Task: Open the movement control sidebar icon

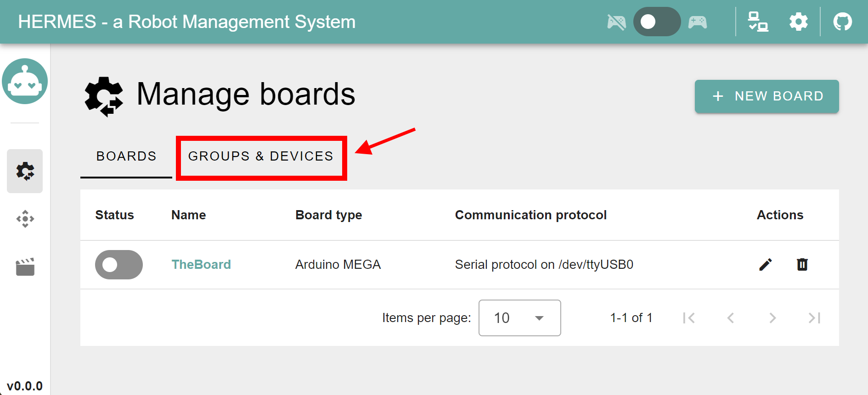Action: [25, 219]
